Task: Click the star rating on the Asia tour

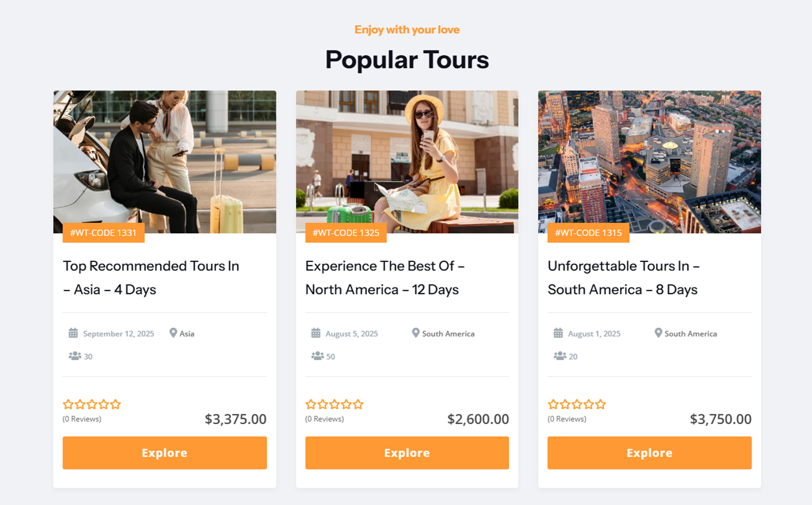Action: (x=92, y=404)
